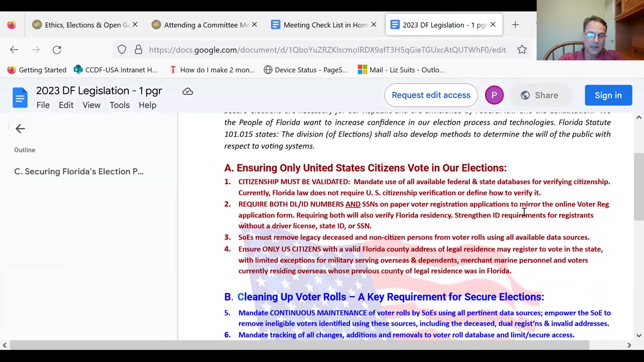Click 'SoEs must remove legacy deceased' line

point(414,237)
